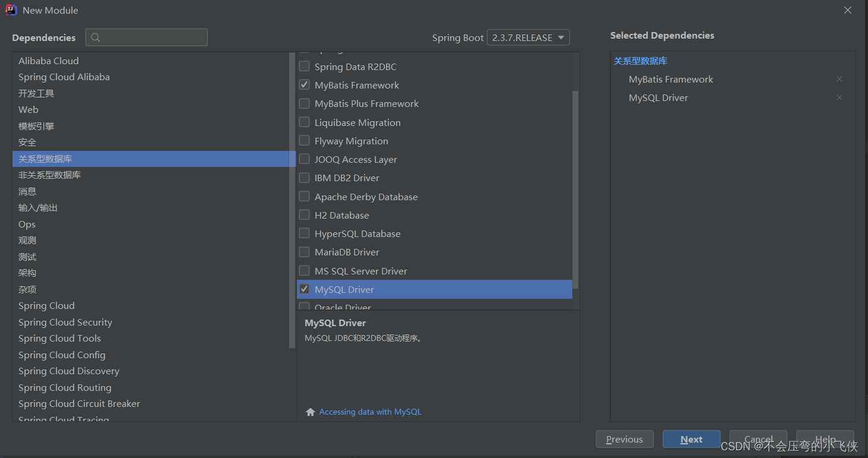Check the Spring Data R2DBC checkbox
Screen dimensions: 868x458
[304, 67]
